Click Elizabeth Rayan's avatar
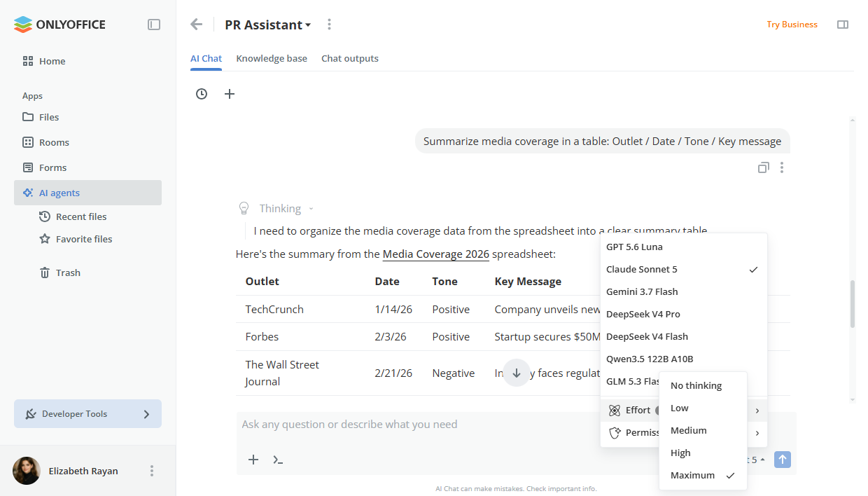The image size is (868, 496). 27,471
